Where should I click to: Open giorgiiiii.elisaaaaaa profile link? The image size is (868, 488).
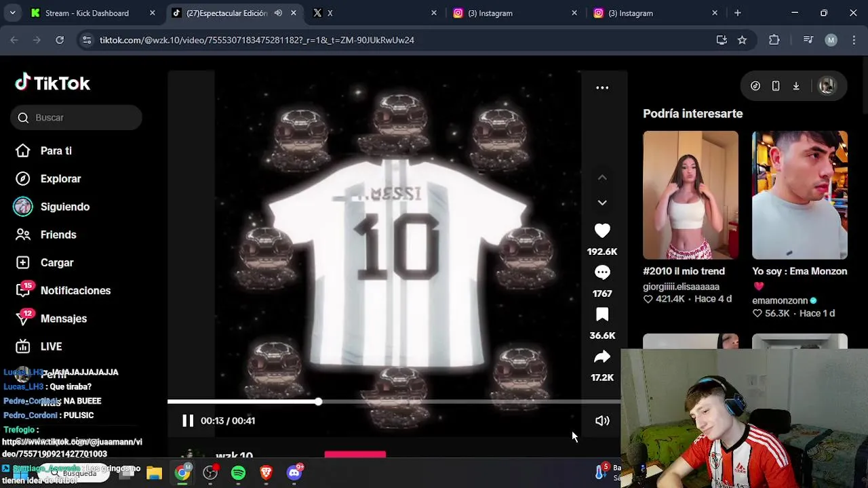click(681, 287)
